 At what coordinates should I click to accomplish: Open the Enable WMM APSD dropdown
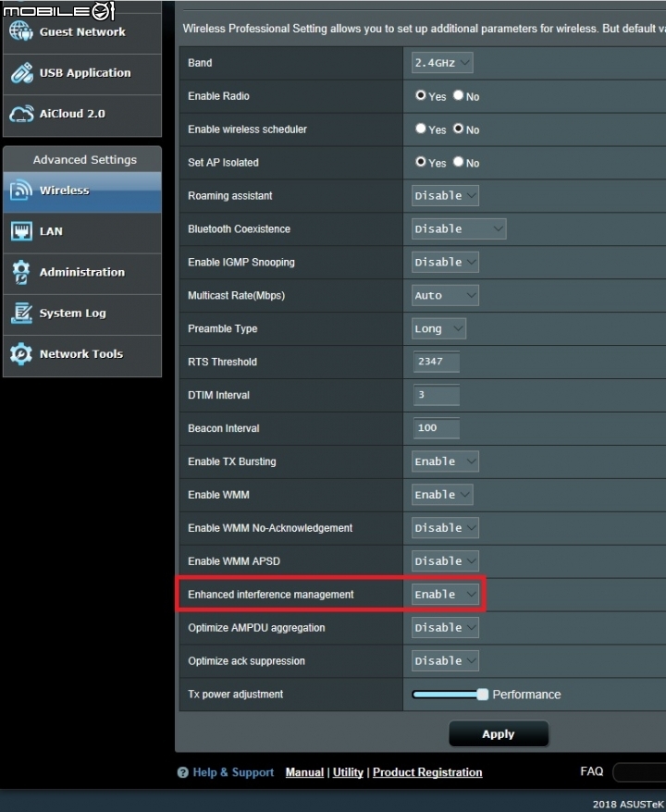point(445,560)
